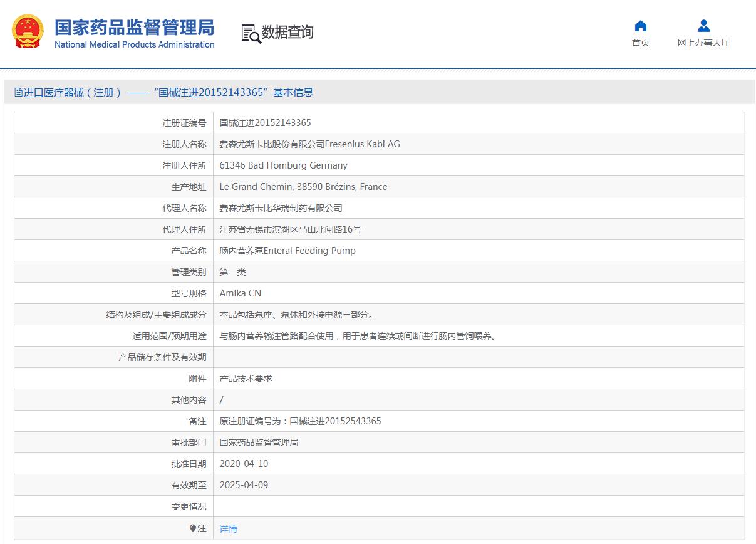Select 国家药品监督管理局 approval department value
Screen dimensions: 756x544
click(259, 442)
